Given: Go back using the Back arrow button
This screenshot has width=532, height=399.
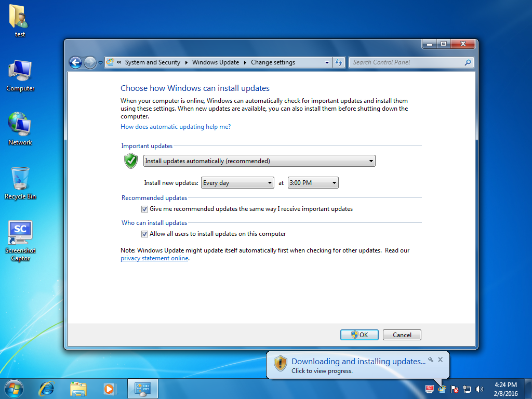Looking at the screenshot, I should [75, 62].
